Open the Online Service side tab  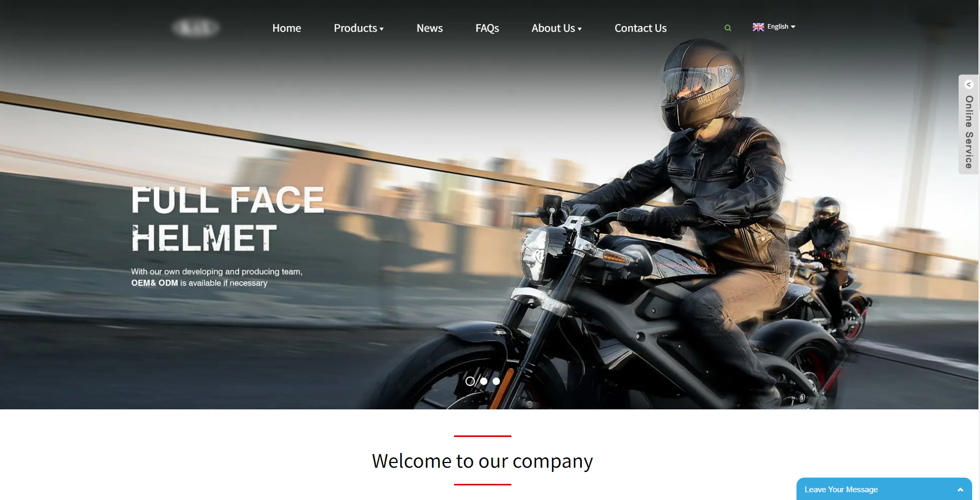(x=969, y=124)
